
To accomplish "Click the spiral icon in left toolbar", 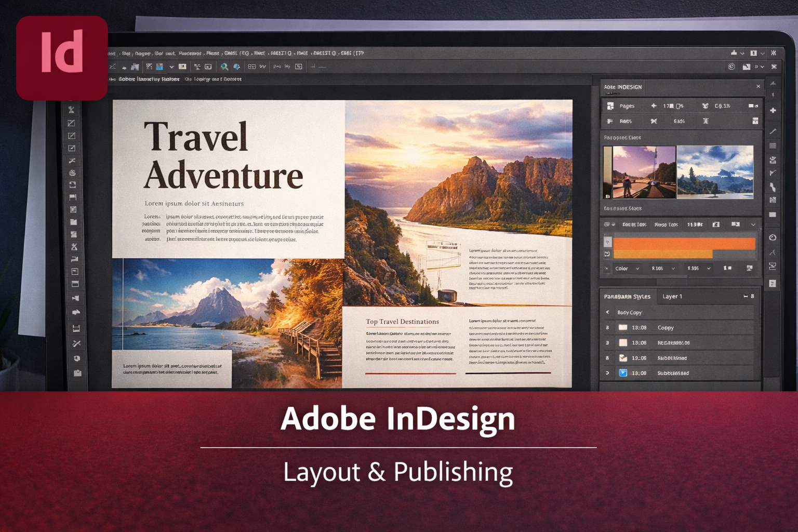I will 73,172.
